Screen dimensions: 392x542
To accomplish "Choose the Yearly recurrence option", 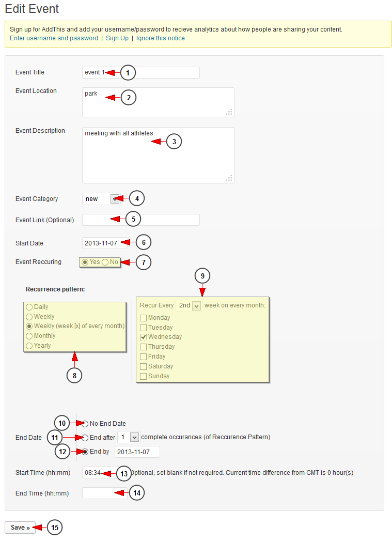I will click(29, 346).
